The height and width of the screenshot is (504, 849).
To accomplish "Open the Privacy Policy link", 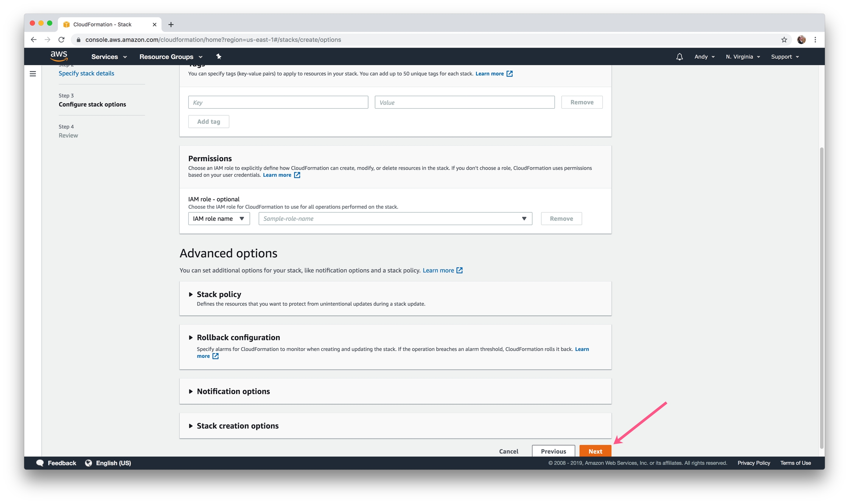I will click(x=754, y=463).
